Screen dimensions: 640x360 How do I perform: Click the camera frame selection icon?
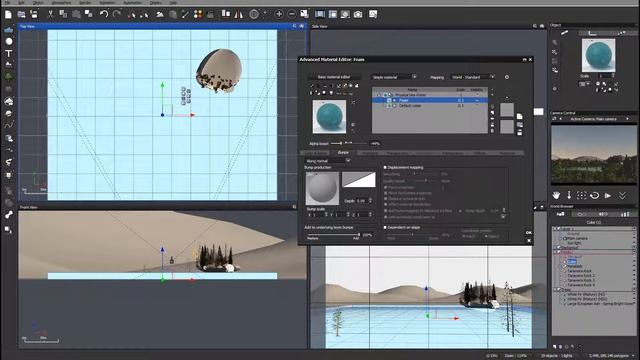[x=582, y=195]
